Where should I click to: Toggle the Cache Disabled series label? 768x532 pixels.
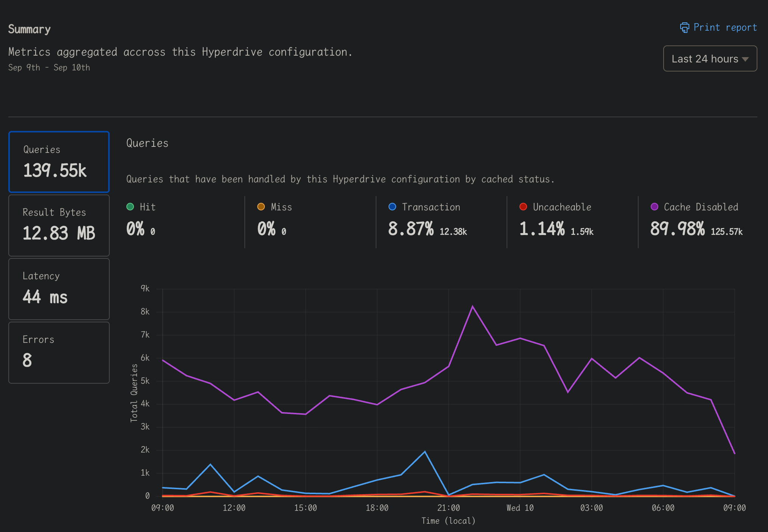tap(701, 207)
